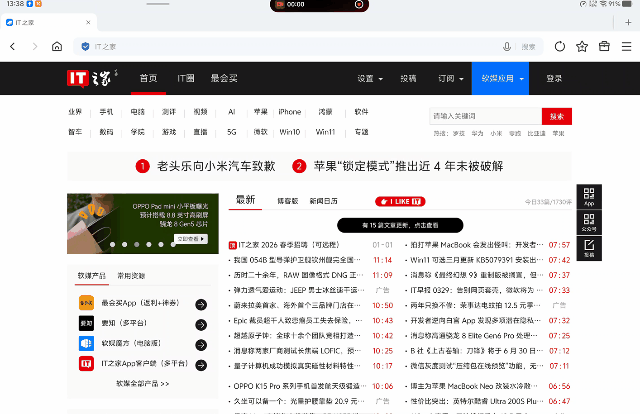
Task: Click the red I LIKE IT badge
Action: 399,201
